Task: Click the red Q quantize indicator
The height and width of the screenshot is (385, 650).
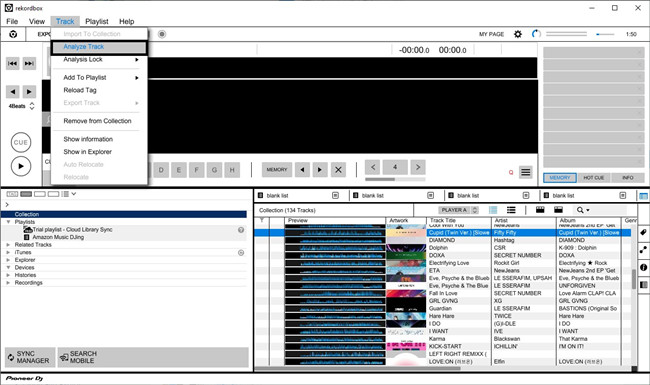Action: (x=511, y=172)
